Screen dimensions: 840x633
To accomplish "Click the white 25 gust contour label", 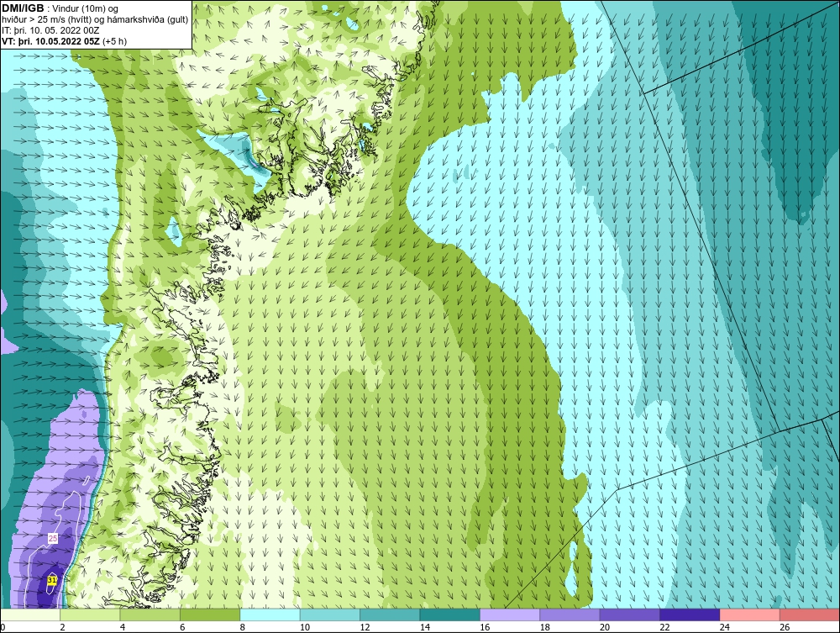I will point(52,538).
